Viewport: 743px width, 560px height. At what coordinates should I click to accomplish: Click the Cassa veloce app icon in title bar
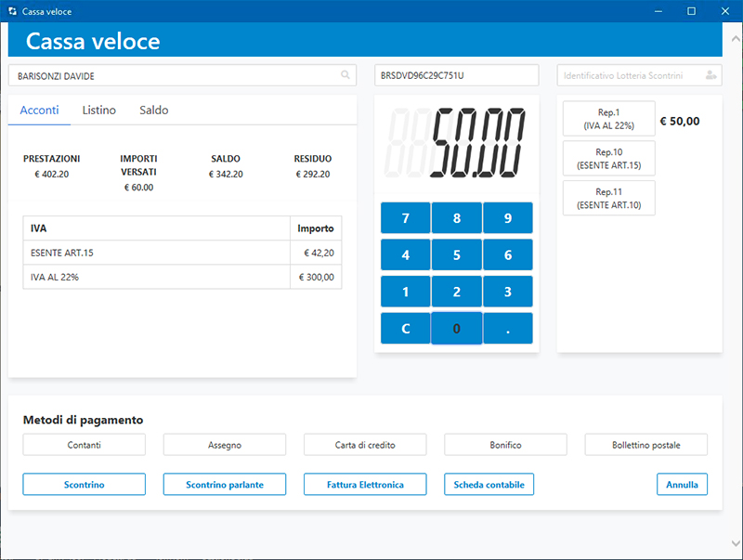coord(11,11)
